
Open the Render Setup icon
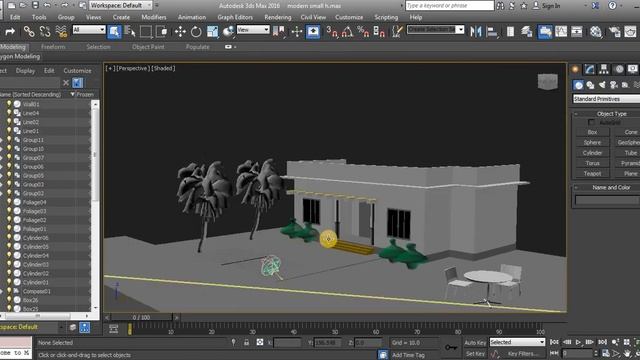[614, 31]
